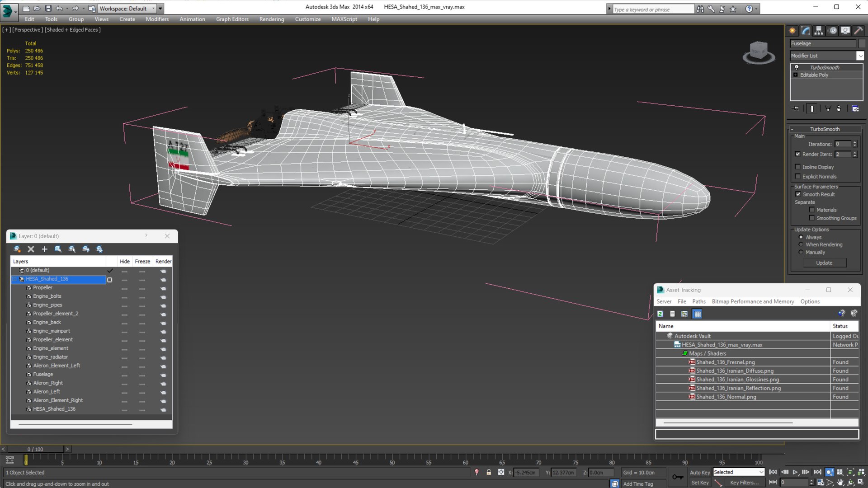Click the Fuselage object color swatch
The width and height of the screenshot is (868, 488).
click(862, 43)
